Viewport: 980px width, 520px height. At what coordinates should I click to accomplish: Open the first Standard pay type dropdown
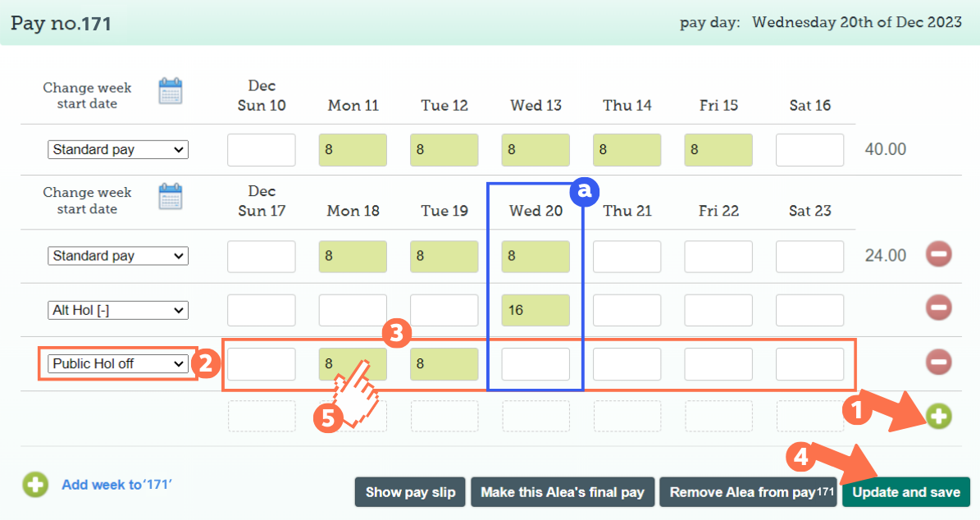(x=117, y=149)
